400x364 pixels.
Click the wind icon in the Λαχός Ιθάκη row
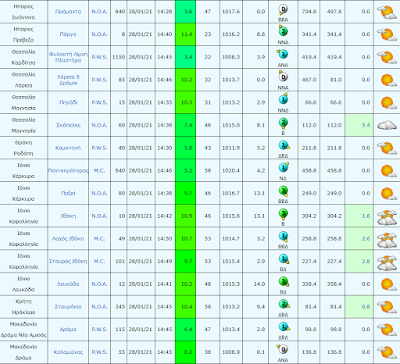(283, 236)
